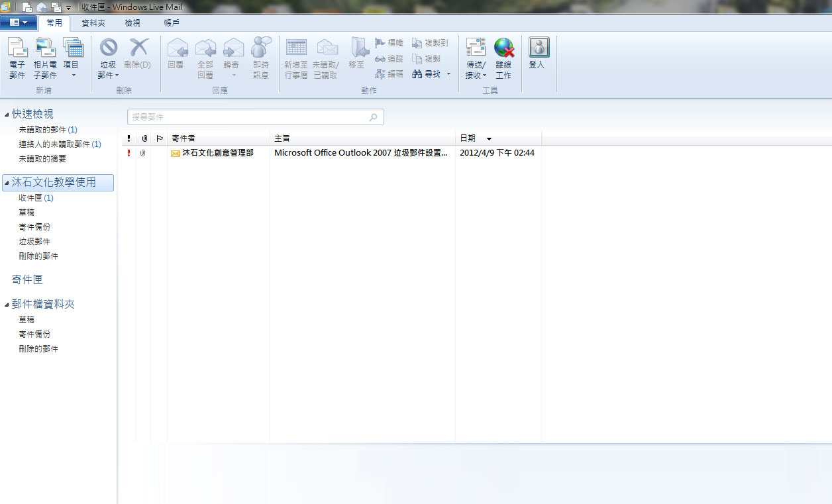Select the 常用 ribbon tab
The image size is (832, 504).
pyautogui.click(x=54, y=23)
